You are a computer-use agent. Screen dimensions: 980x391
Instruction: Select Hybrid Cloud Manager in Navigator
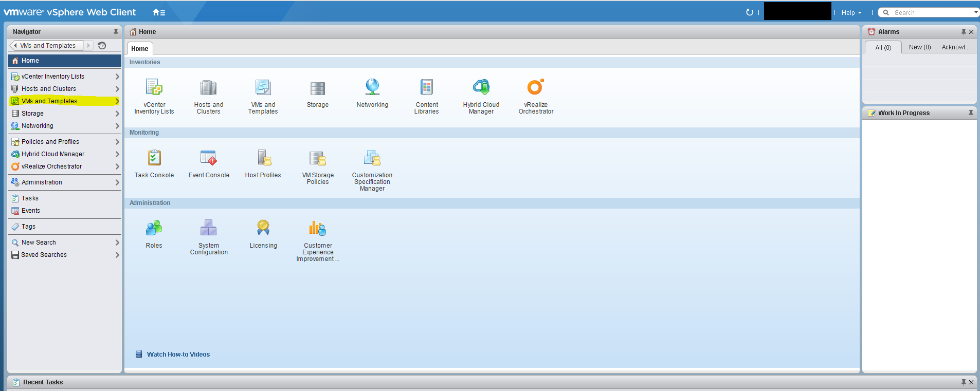pyautogui.click(x=64, y=154)
